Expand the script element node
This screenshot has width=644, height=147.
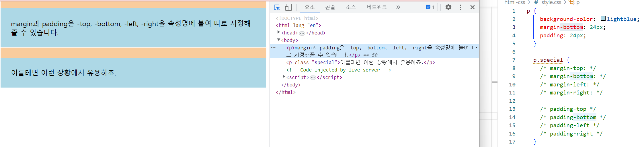pos(284,77)
